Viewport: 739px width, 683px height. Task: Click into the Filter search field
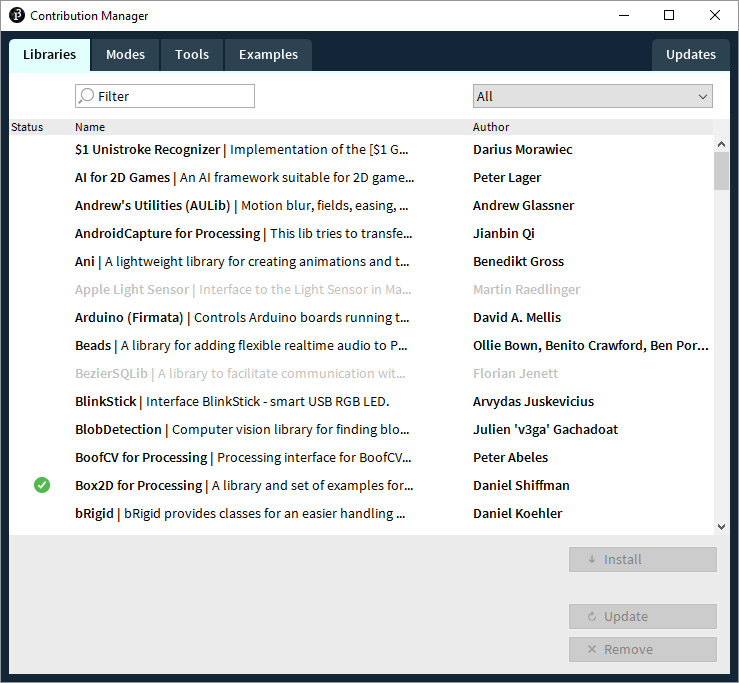coord(165,96)
